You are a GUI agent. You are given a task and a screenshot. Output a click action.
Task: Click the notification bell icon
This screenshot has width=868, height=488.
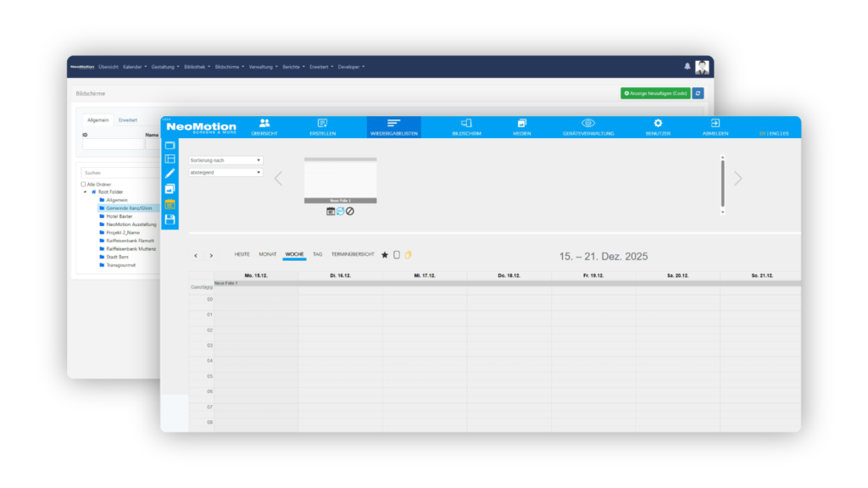coord(687,66)
